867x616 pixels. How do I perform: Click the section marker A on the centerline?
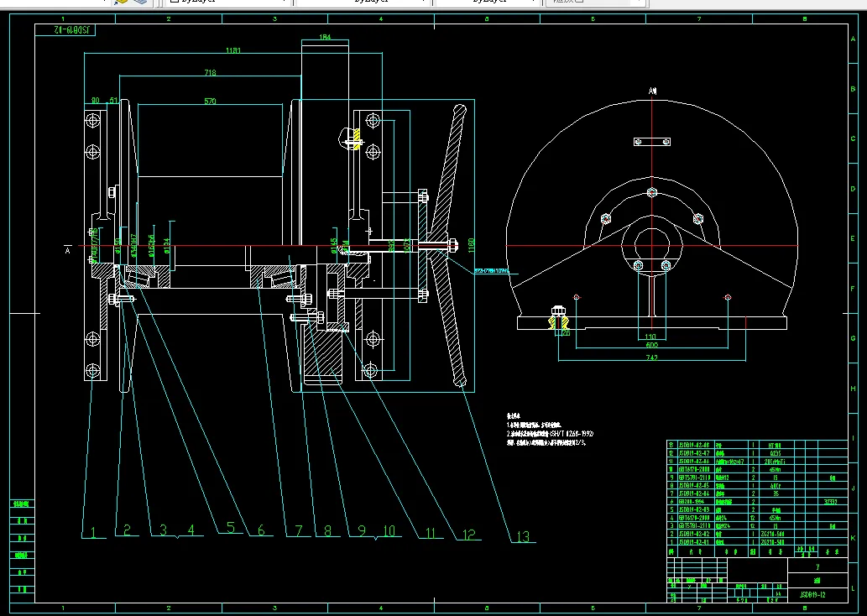(x=67, y=248)
